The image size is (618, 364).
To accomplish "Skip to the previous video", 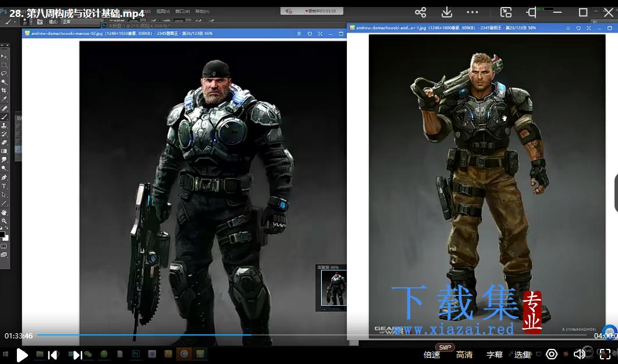I will click(x=53, y=355).
